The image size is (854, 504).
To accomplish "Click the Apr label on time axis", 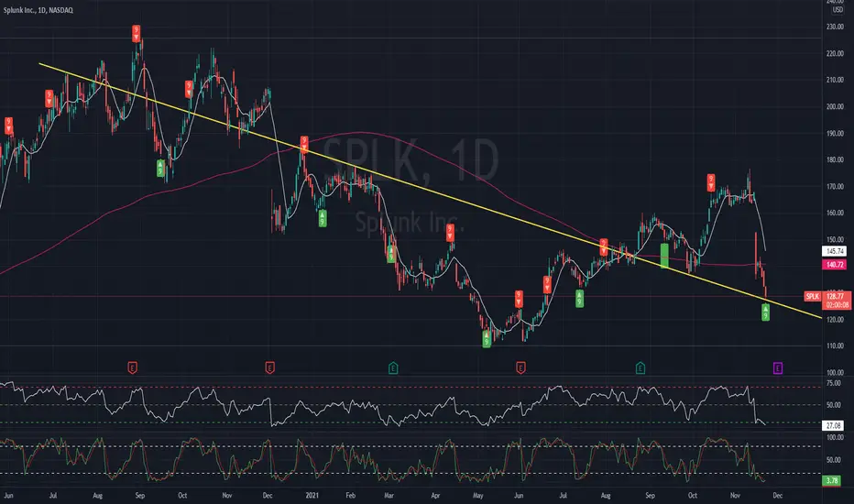I will [x=435, y=495].
